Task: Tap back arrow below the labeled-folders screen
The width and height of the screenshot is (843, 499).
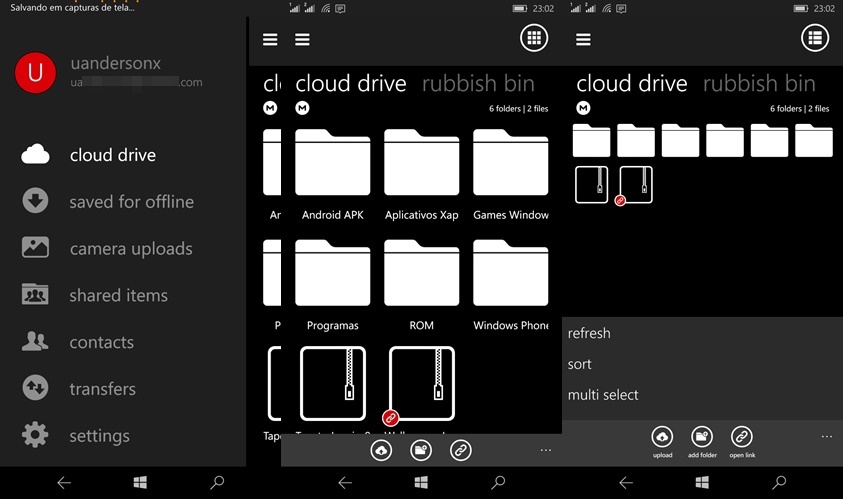Action: point(345,482)
